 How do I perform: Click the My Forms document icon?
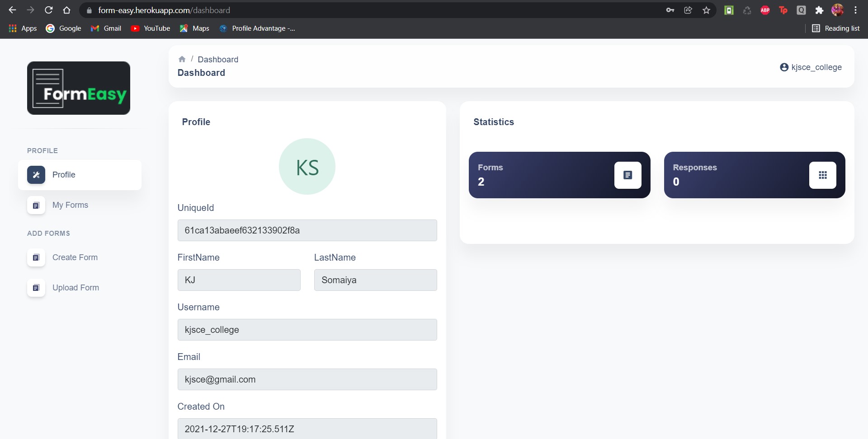(36, 205)
